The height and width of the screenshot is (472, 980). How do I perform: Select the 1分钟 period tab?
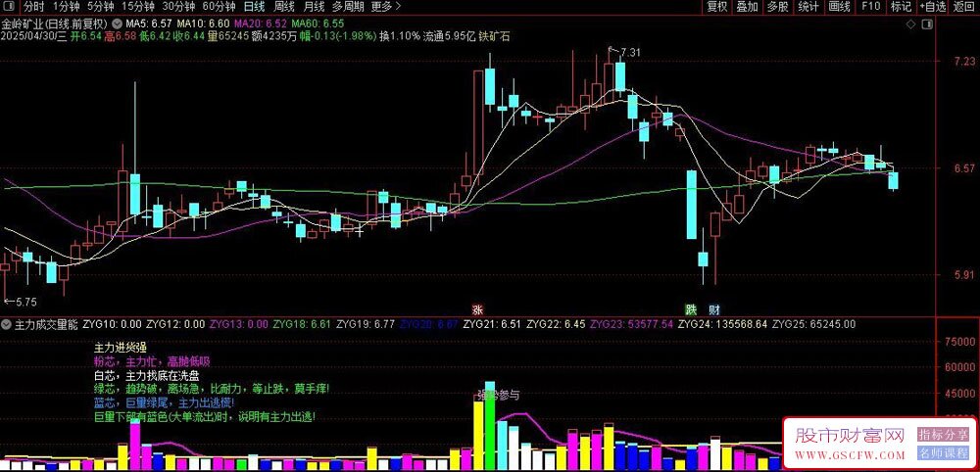pyautogui.click(x=66, y=8)
